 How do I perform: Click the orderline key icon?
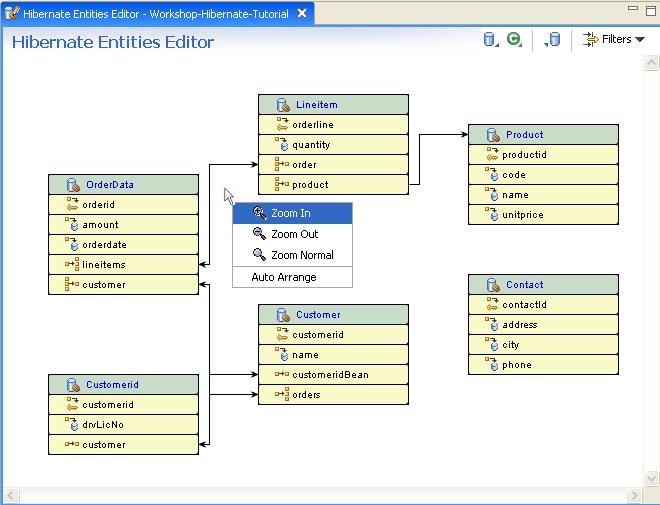click(x=282, y=124)
